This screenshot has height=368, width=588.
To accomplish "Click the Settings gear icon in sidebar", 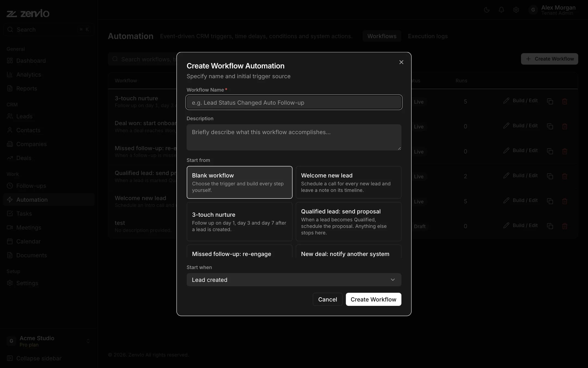I will click(x=10, y=283).
